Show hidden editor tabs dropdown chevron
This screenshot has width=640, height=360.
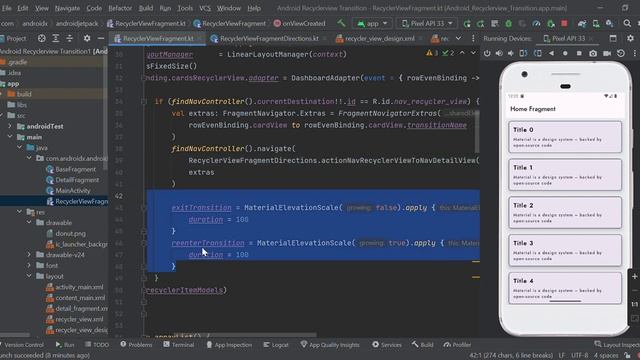click(x=458, y=38)
